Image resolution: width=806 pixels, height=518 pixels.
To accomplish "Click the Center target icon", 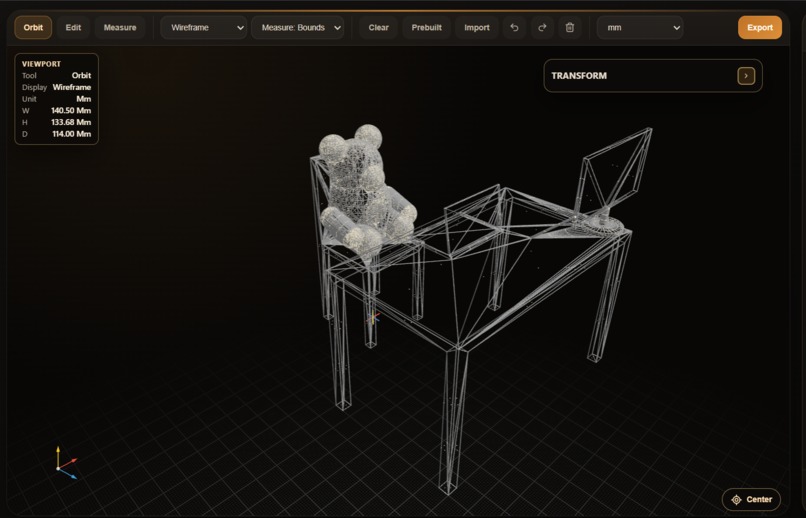I will pyautogui.click(x=736, y=500).
